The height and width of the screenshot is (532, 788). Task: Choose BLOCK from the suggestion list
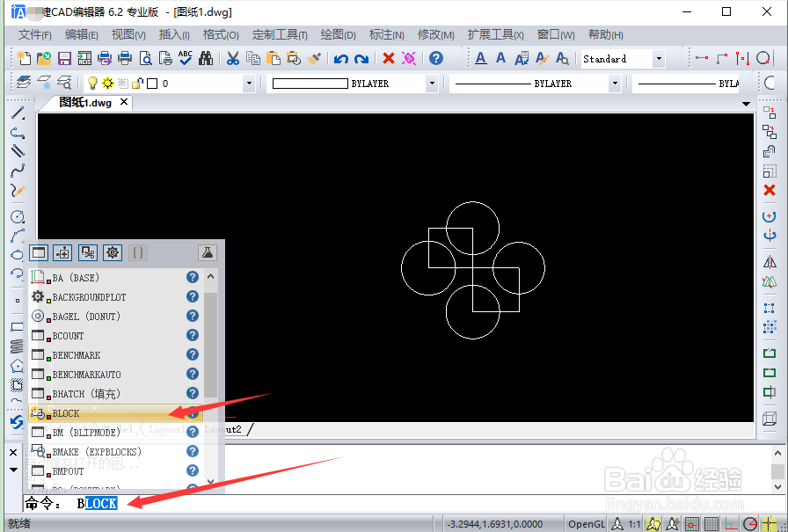(115, 413)
